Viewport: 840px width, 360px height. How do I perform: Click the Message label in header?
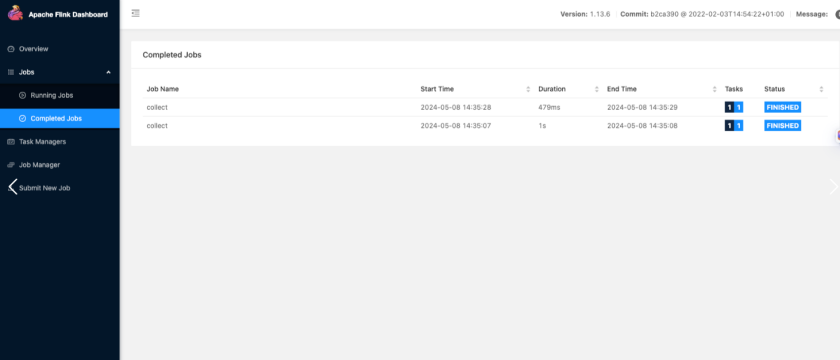[x=812, y=14]
